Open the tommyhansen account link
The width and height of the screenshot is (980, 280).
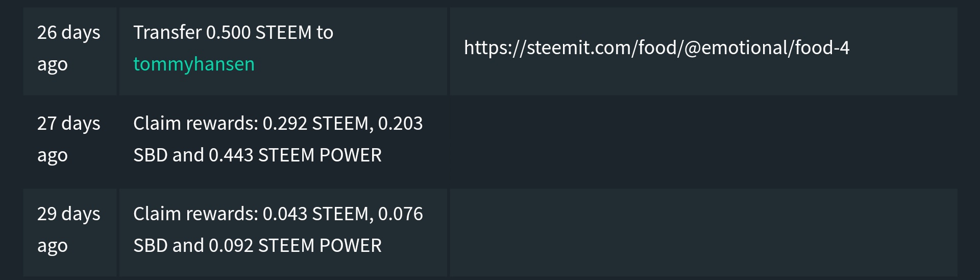pyautogui.click(x=194, y=64)
